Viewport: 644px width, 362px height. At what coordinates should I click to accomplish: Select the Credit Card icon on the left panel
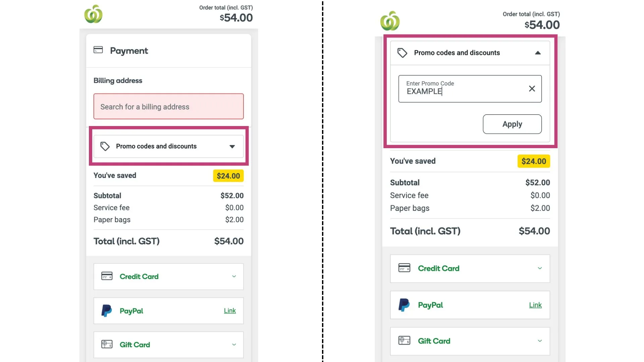(x=107, y=276)
